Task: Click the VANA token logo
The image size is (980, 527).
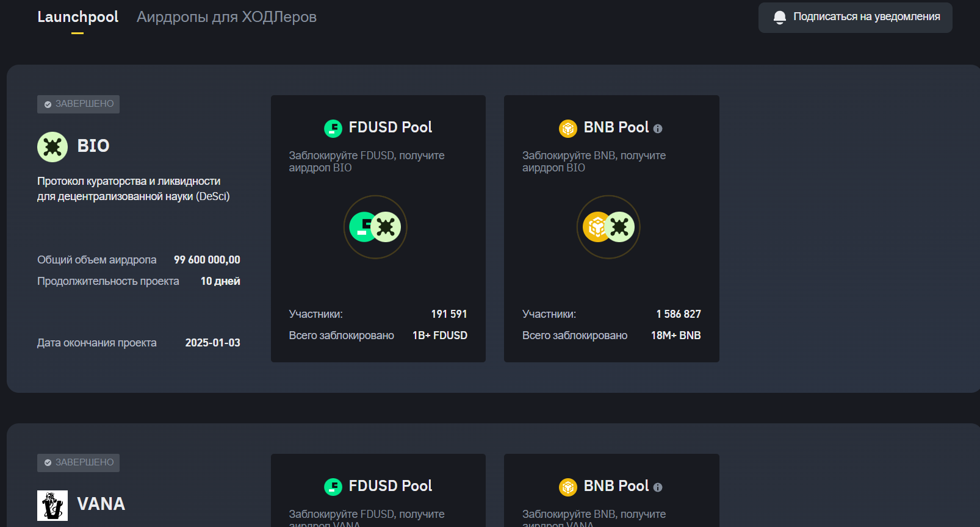Action: 52,505
